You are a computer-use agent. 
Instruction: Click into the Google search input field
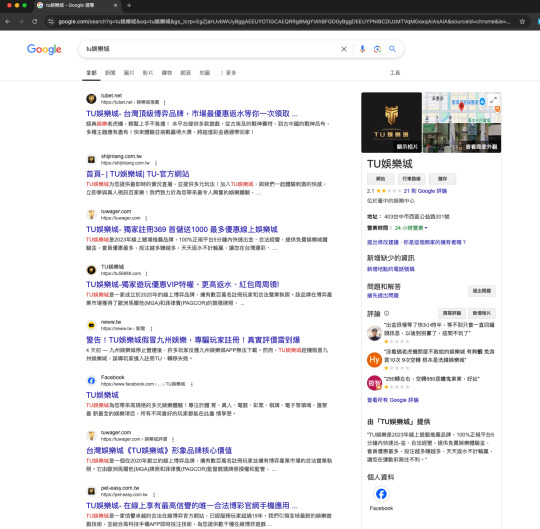(x=210, y=49)
